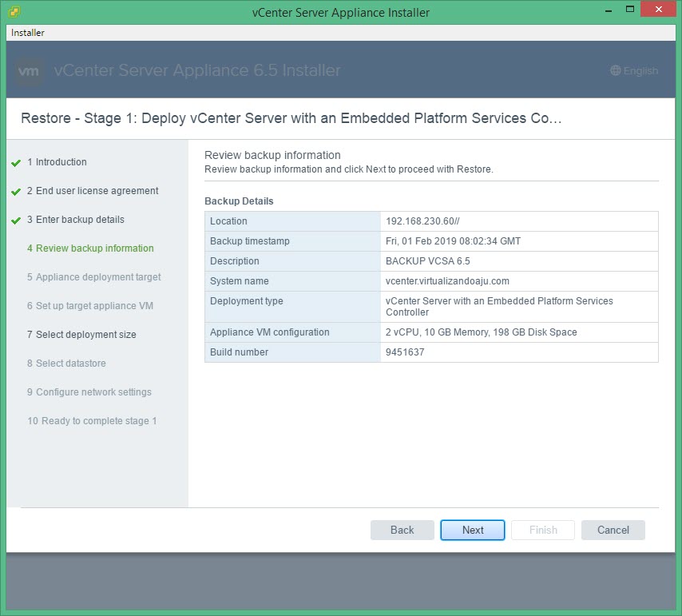682x616 pixels.
Task: Go to step 1 Introduction
Action: (x=61, y=162)
